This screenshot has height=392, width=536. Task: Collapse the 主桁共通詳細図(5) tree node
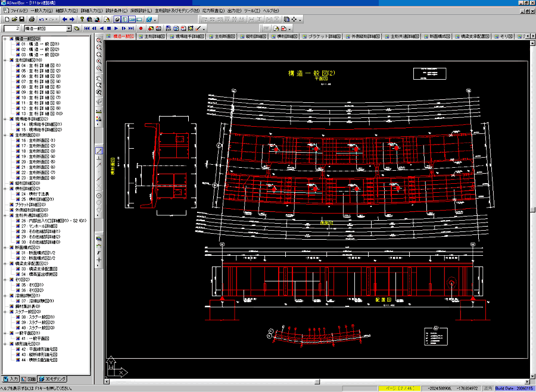coord(5,215)
